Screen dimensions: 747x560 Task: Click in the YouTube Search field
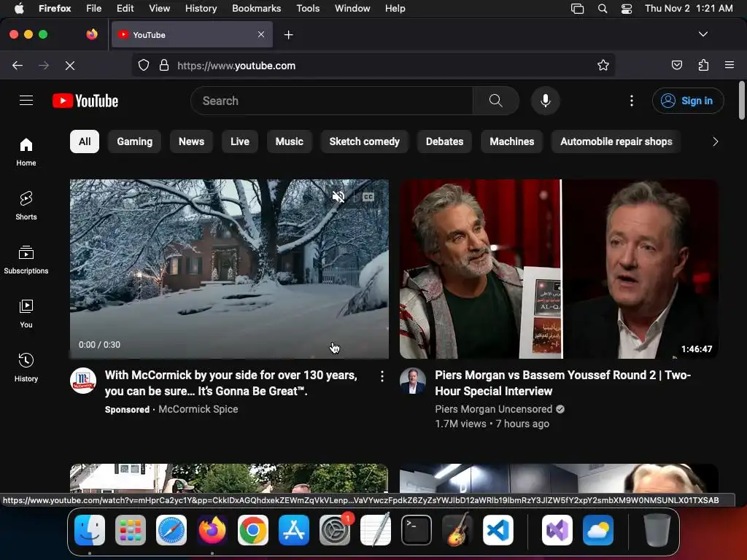pos(332,101)
